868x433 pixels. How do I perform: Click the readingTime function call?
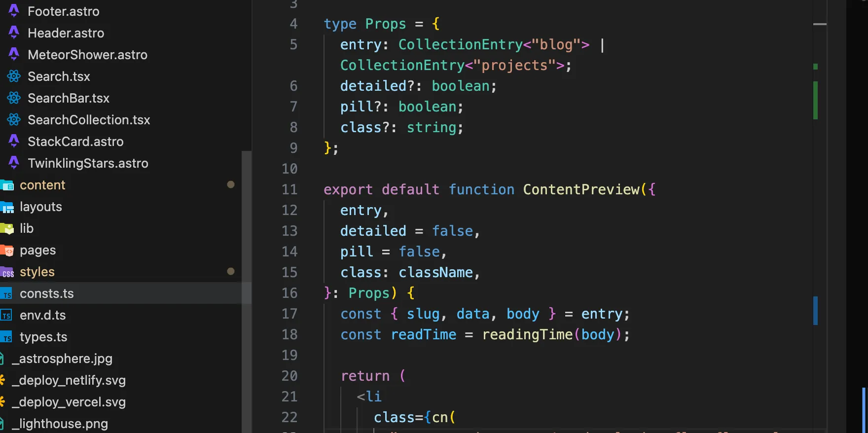pyautogui.click(x=527, y=334)
